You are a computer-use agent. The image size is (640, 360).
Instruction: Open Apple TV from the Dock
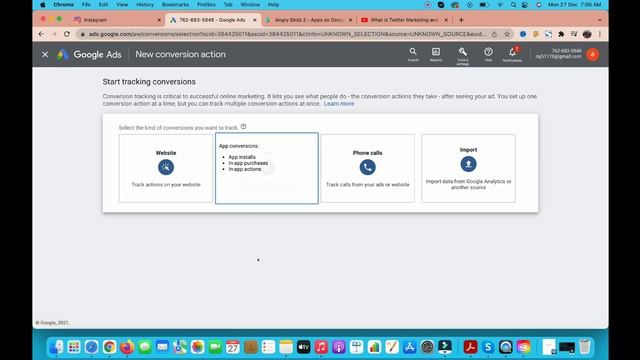(303, 347)
